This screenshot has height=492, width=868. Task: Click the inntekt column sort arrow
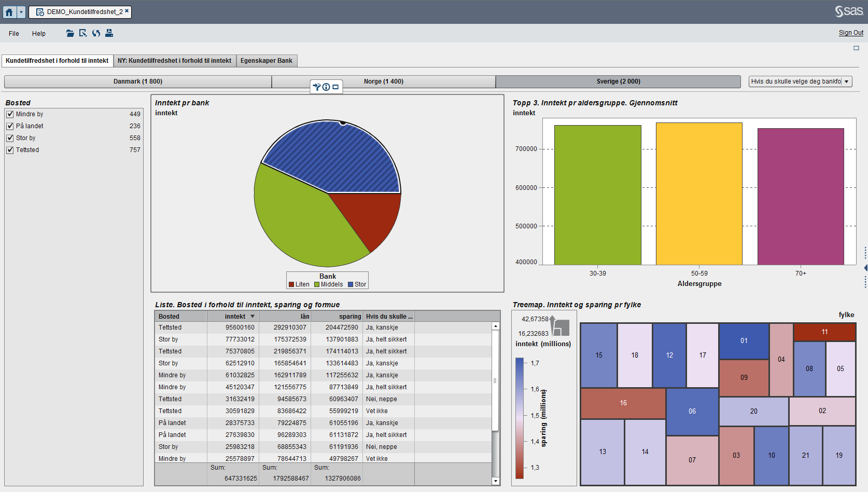[x=253, y=317]
